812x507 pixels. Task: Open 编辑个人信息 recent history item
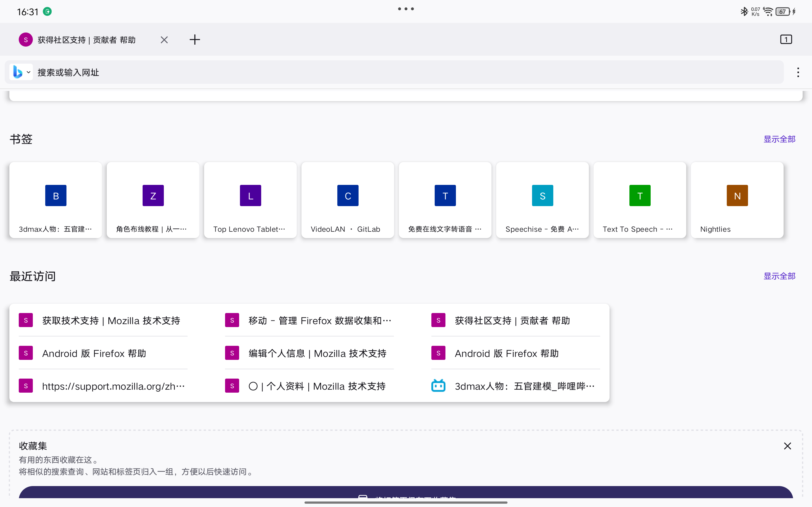pos(317,354)
